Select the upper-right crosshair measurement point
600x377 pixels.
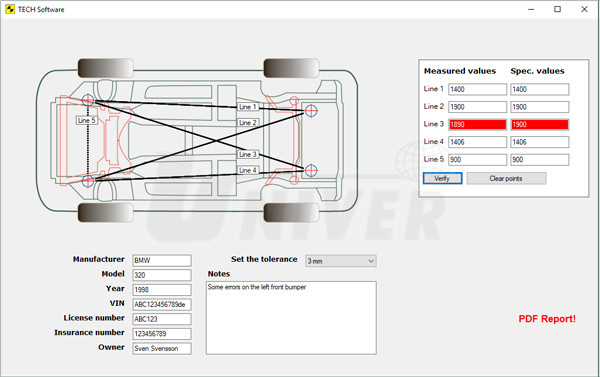pyautogui.click(x=311, y=111)
